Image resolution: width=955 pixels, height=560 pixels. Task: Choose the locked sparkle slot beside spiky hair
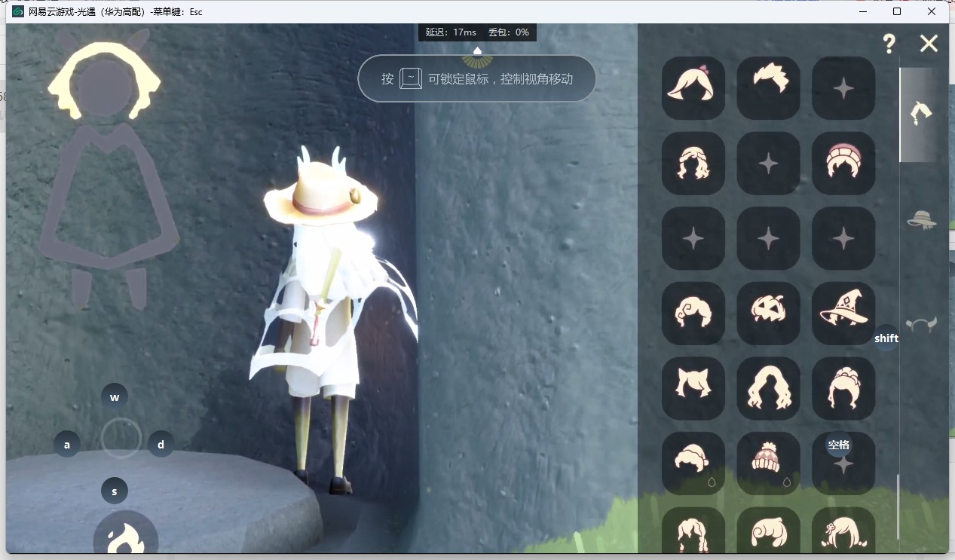[843, 87]
